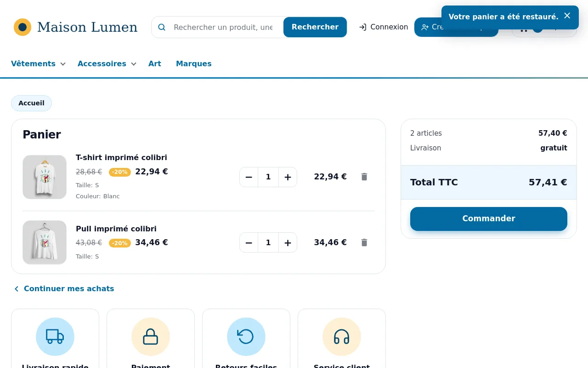
Task: Select the quantity field of the Pull row
Action: 268,242
